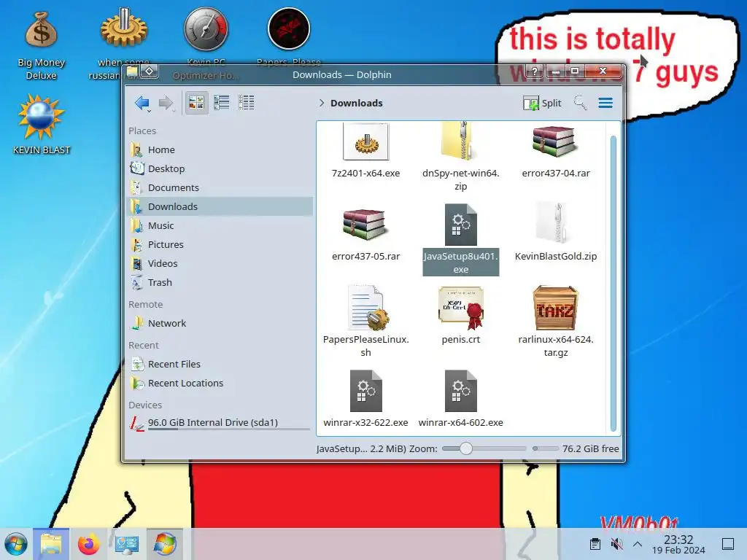This screenshot has height=560, width=747.
Task: Open the clipboard tray icon
Action: (x=595, y=544)
